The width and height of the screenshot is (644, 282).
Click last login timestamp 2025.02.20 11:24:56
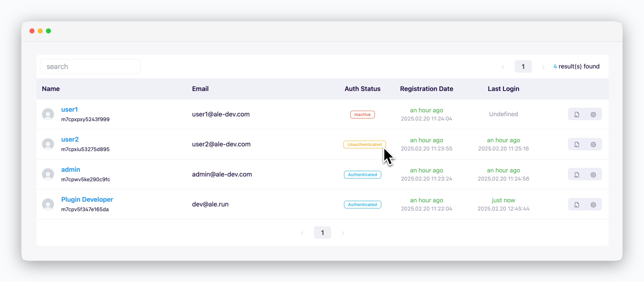(x=503, y=179)
